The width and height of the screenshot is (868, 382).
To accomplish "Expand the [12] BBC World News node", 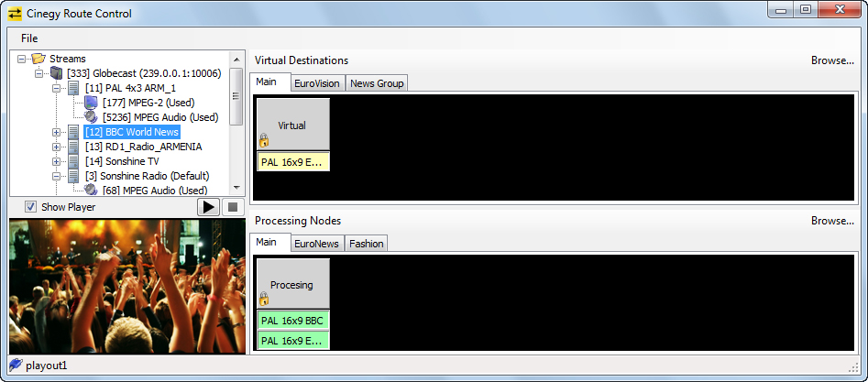I will click(56, 132).
